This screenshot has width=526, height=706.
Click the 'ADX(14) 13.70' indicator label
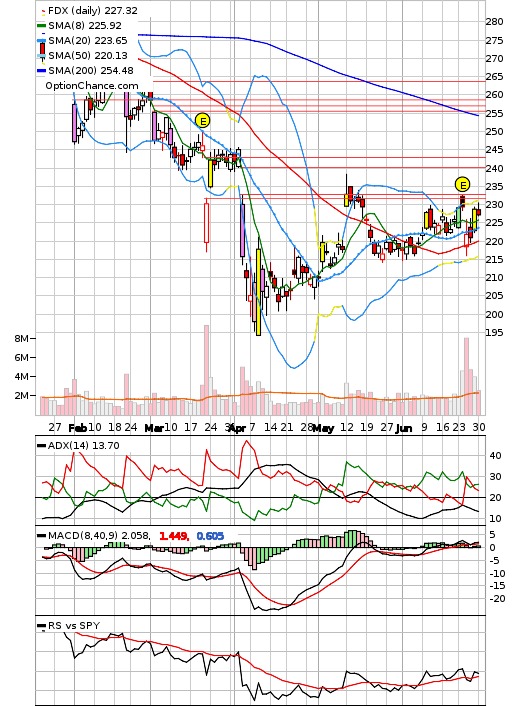(x=84, y=446)
